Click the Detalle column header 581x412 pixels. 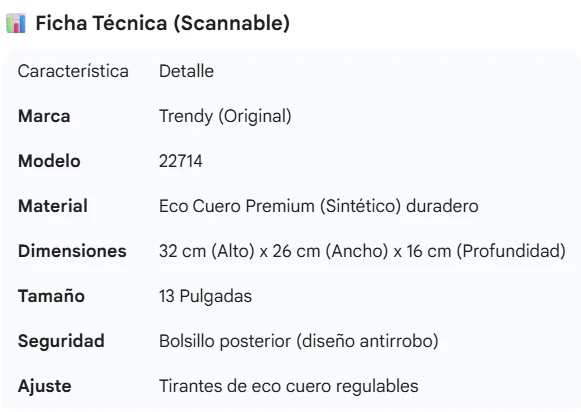pyautogui.click(x=186, y=71)
